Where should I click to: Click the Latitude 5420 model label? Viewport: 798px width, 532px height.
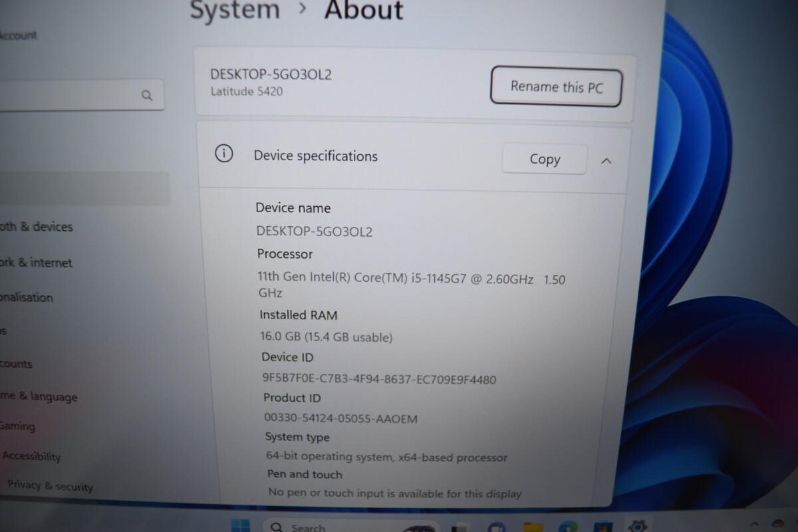coord(247,92)
